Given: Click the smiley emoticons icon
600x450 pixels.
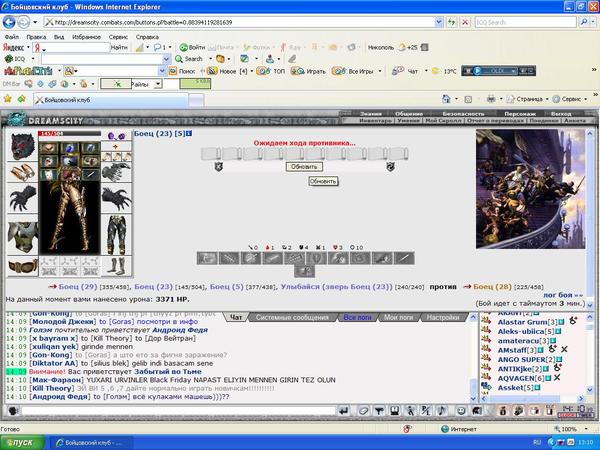Looking at the screenshot, I should (461, 411).
